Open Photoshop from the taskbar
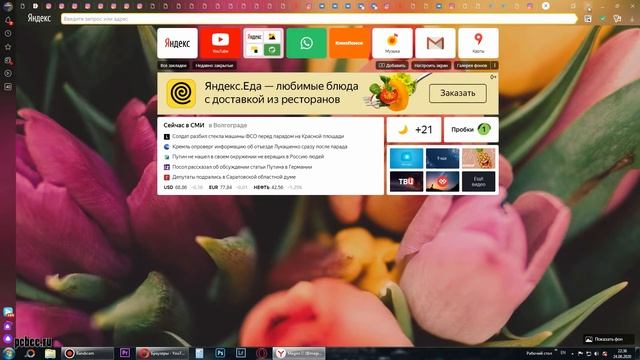This screenshot has height=360, width=640. coord(220,353)
